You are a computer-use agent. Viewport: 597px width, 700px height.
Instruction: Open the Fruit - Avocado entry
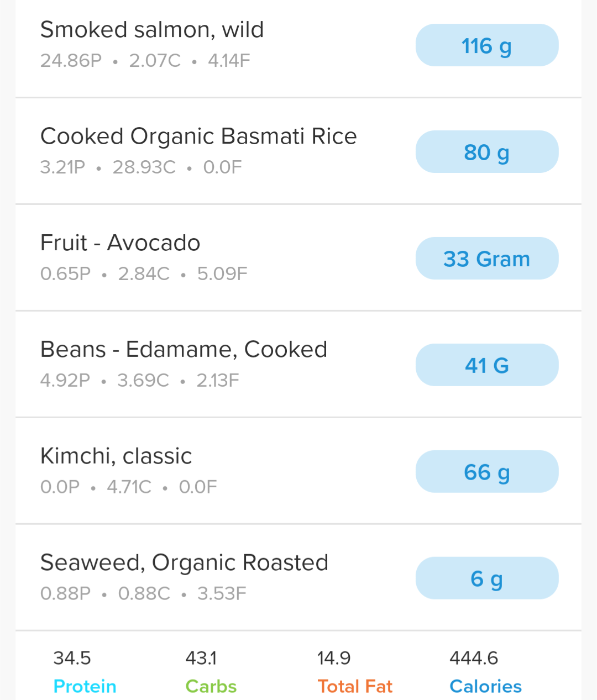[120, 243]
